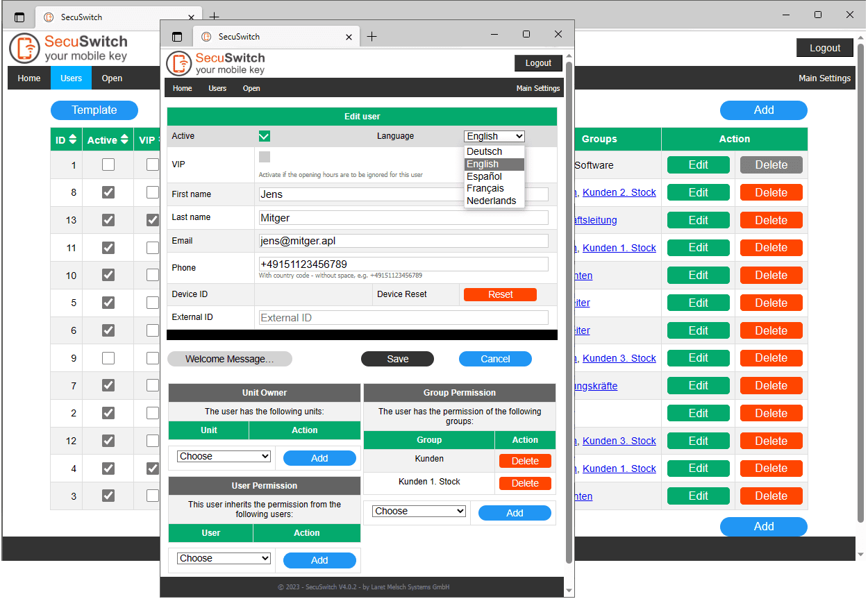Click the Welcome Message… button
This screenshot has height=599, width=868.
[x=230, y=359]
